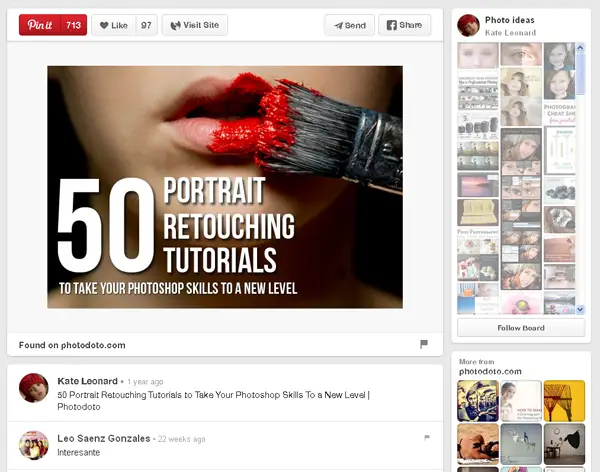Click the Leo Saenz Gonzales name link

(x=104, y=438)
